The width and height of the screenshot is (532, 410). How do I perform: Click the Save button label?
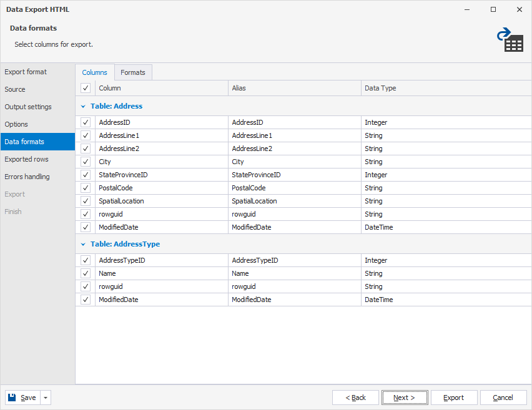point(28,398)
